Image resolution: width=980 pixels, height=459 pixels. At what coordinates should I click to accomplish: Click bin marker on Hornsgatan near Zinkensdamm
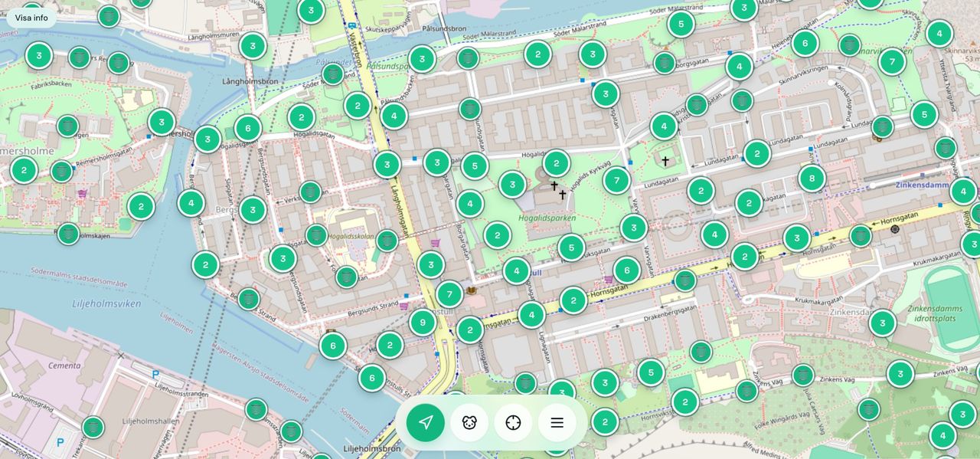tap(861, 236)
